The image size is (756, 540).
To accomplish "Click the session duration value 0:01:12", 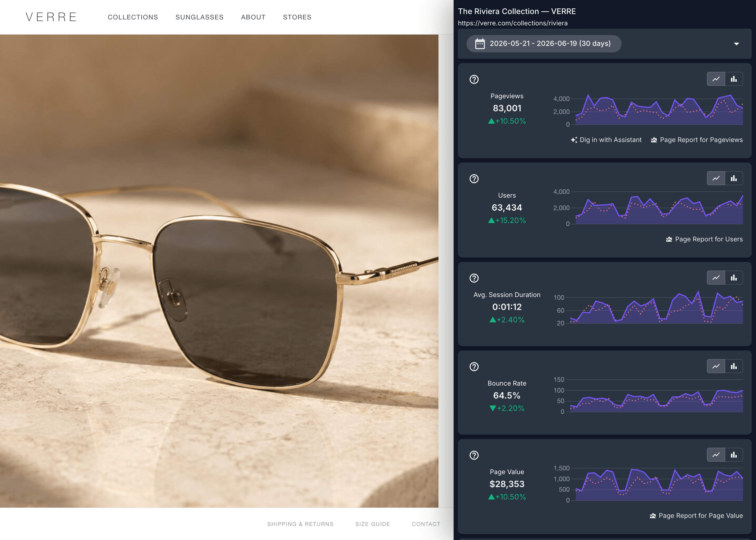I will click(x=507, y=307).
